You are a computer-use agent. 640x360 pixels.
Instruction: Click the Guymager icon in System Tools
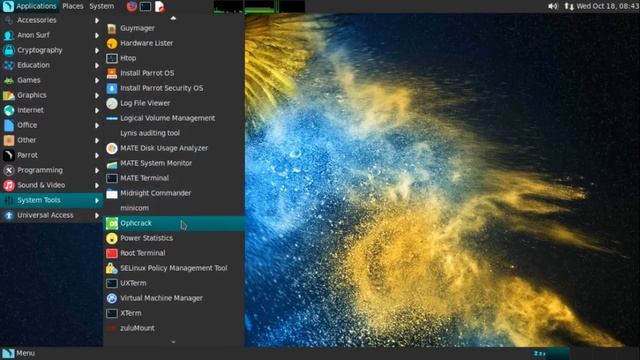point(111,28)
